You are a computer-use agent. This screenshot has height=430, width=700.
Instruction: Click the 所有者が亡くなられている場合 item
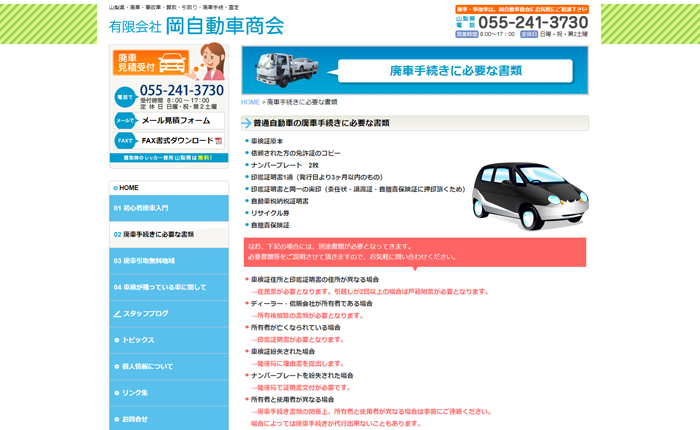[x=296, y=328]
